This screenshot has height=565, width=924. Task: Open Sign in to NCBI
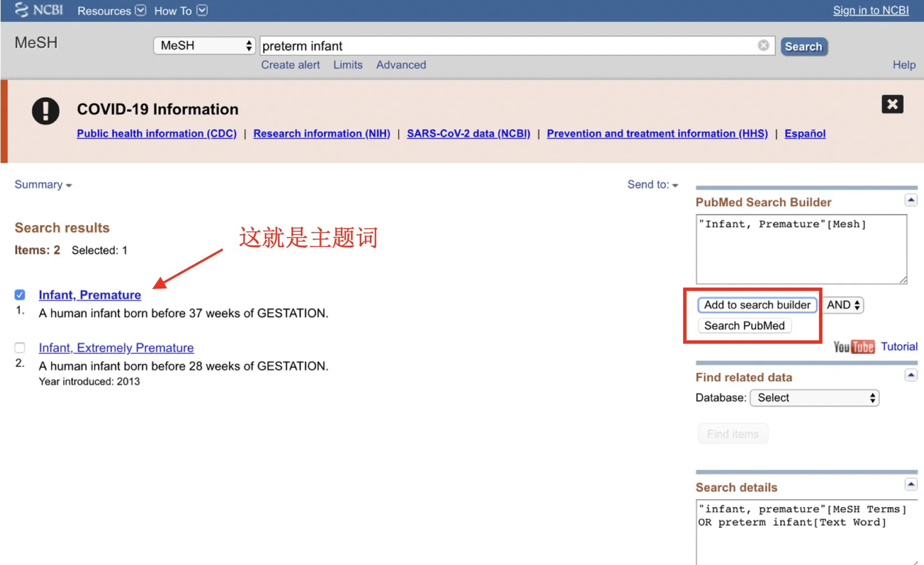coord(871,11)
